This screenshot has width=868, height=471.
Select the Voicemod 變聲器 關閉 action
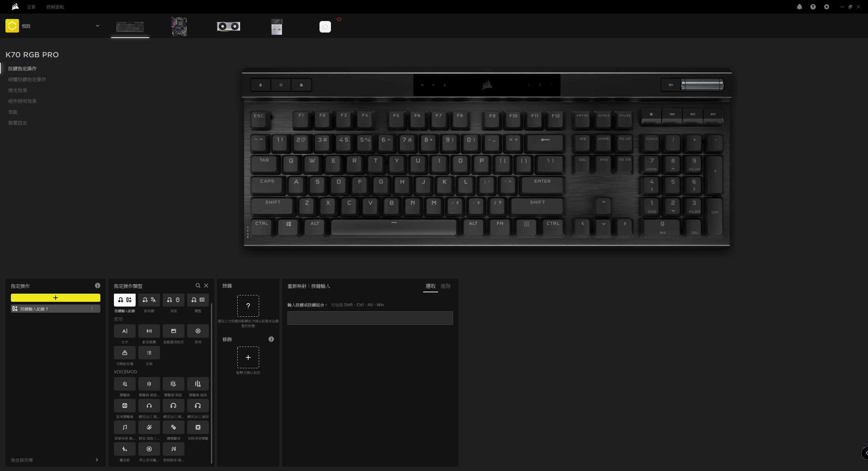(x=198, y=384)
